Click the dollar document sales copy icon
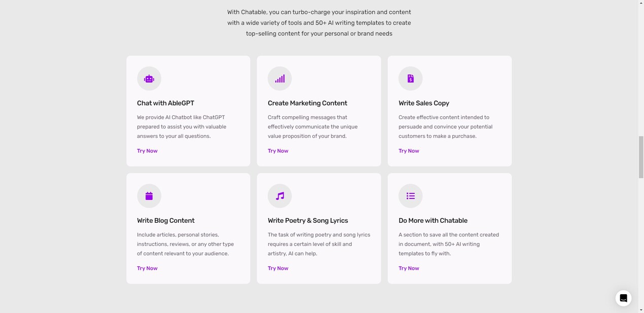The width and height of the screenshot is (644, 313). [x=411, y=79]
